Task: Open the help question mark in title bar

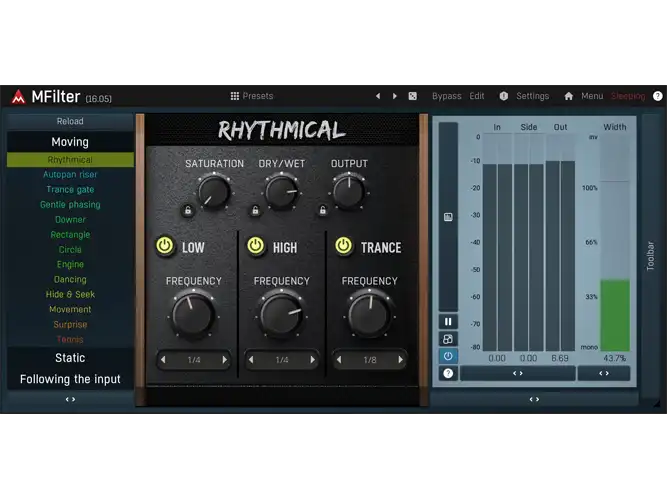Action: (x=658, y=96)
